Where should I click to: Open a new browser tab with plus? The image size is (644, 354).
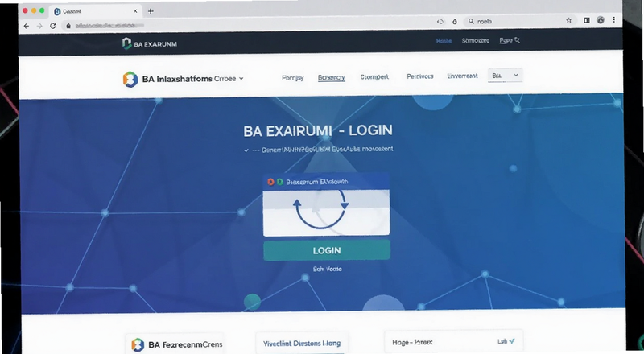pyautogui.click(x=151, y=11)
